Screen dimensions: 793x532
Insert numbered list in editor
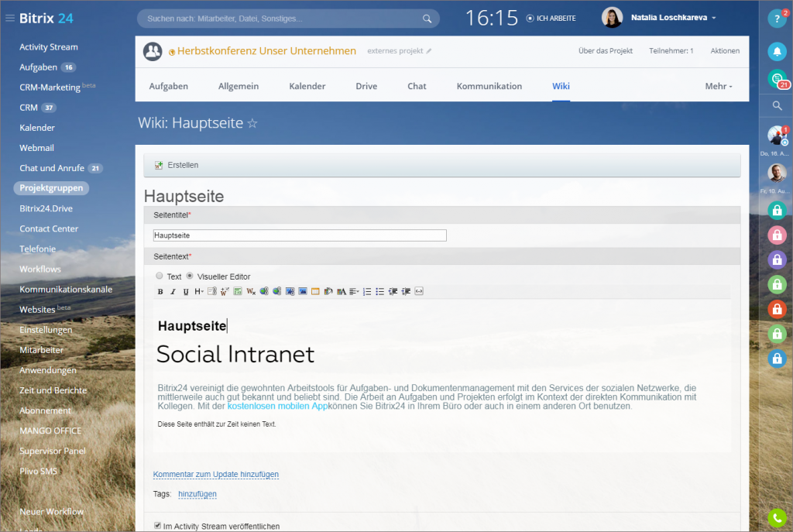(367, 291)
